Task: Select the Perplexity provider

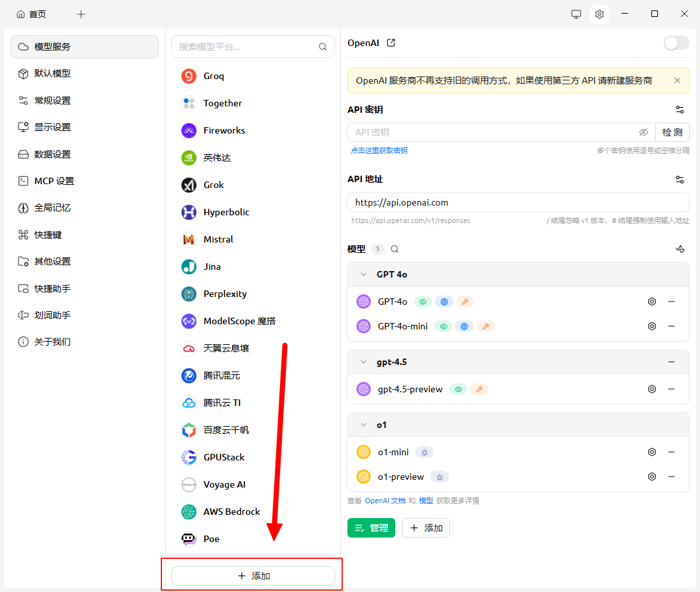Action: tap(253, 294)
